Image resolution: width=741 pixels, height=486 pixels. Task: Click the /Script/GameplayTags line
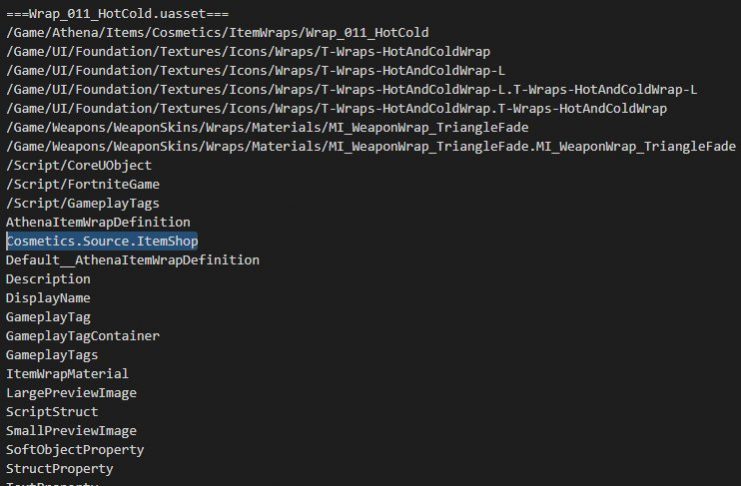83,203
